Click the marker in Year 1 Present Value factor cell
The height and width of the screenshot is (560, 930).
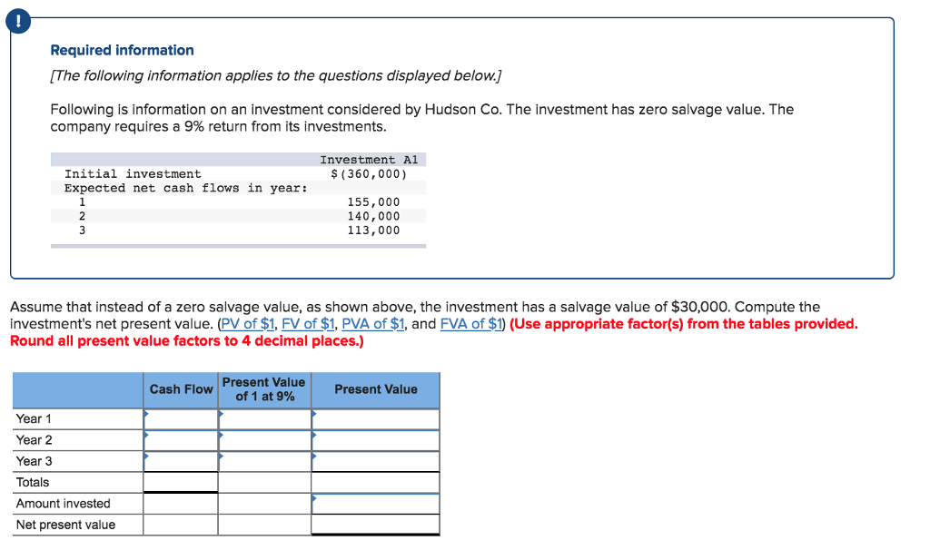click(222, 414)
